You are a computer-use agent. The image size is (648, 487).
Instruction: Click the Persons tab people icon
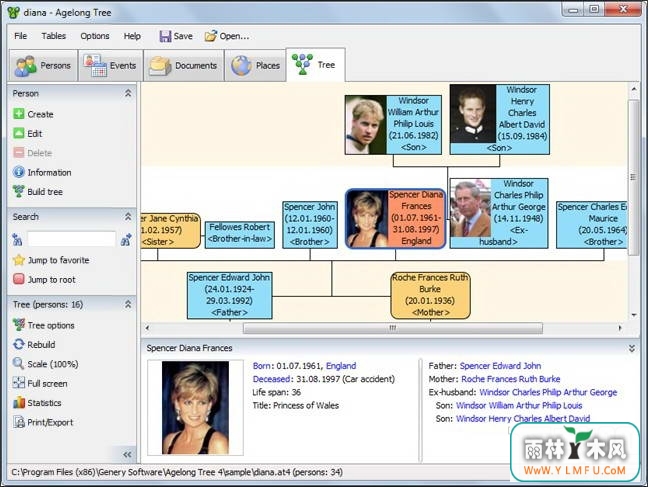[x=25, y=66]
